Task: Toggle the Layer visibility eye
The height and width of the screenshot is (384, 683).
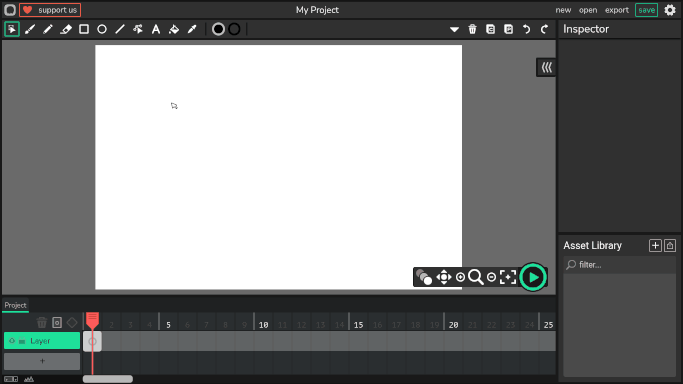Action: click(x=12, y=341)
